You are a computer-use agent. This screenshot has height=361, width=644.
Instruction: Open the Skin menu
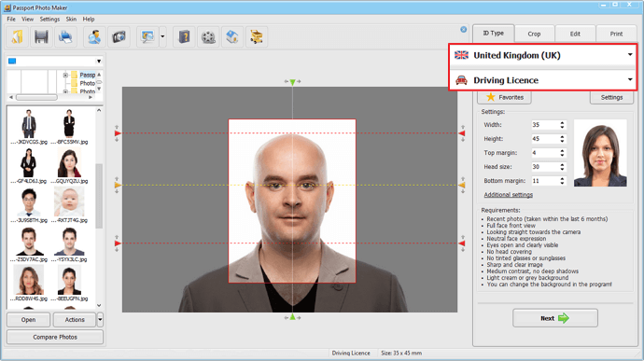click(x=71, y=19)
